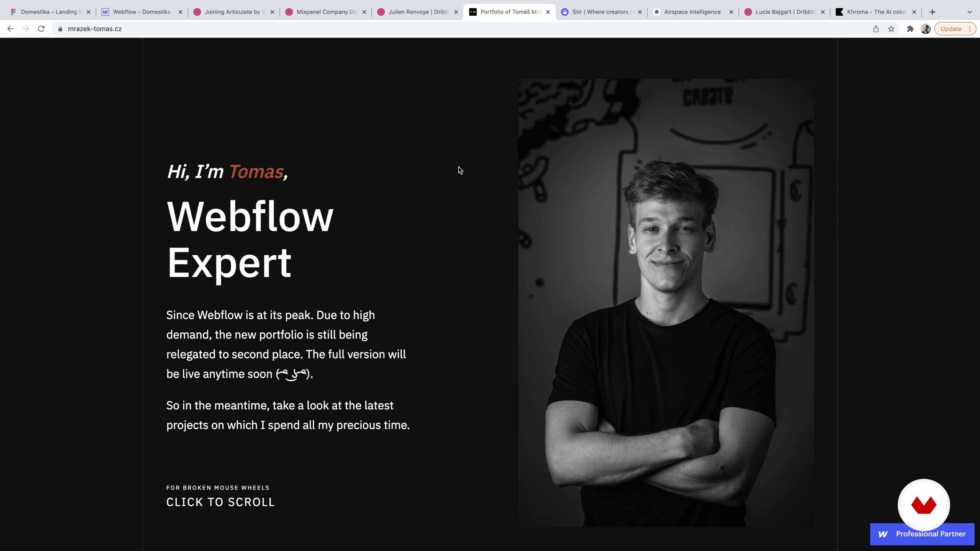Bookmark this page with the star icon

click(891, 29)
